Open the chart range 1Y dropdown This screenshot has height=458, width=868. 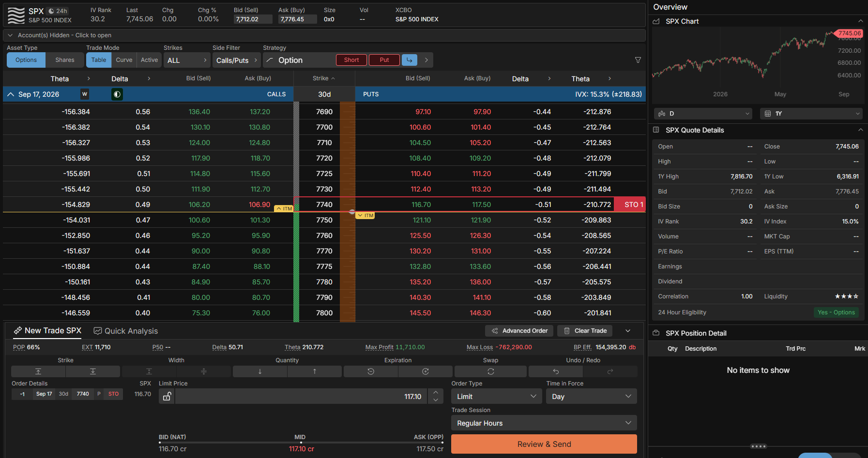coord(811,114)
